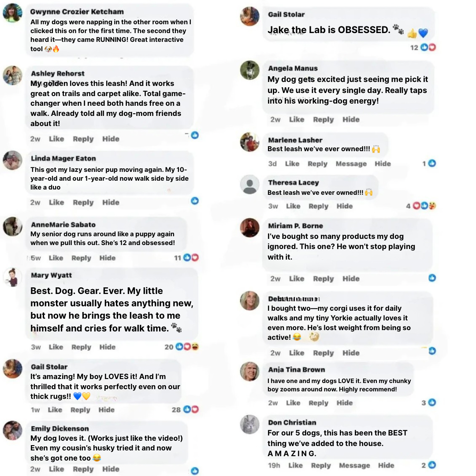Viewport: 476px width, 476px height.
Task: Click the like reaction icon on Linda Mager Eaton's comment
Action: pyautogui.click(x=195, y=201)
